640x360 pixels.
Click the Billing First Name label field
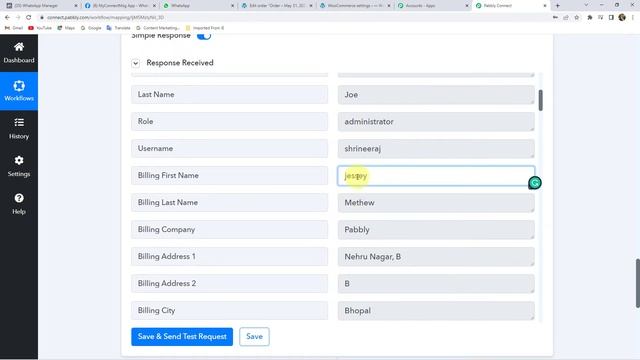229,175
